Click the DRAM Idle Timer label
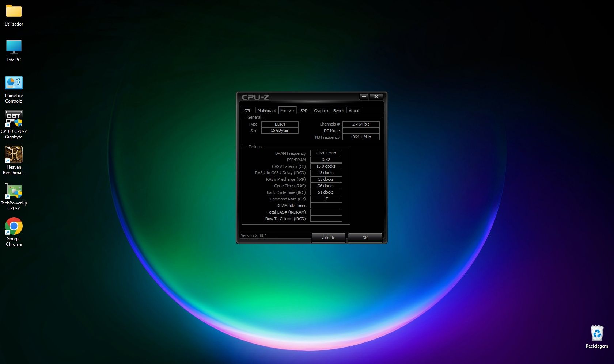Viewport: 614px width, 364px height. pos(291,206)
